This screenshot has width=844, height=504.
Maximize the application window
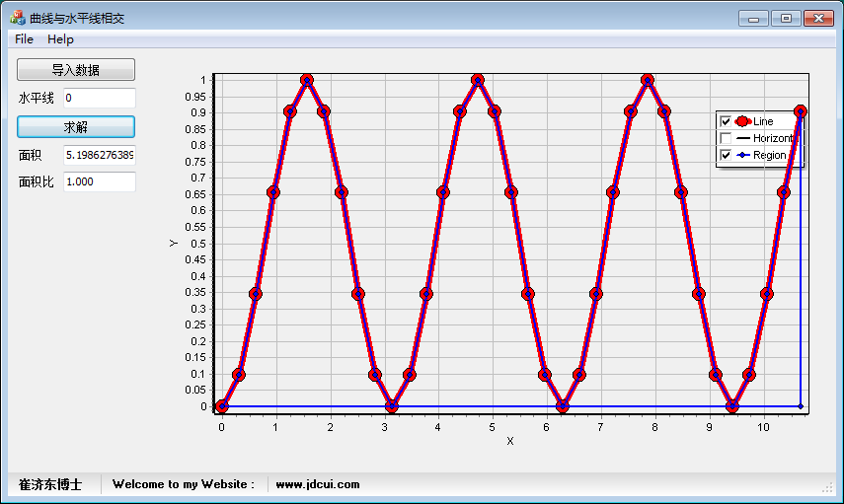coord(786,18)
